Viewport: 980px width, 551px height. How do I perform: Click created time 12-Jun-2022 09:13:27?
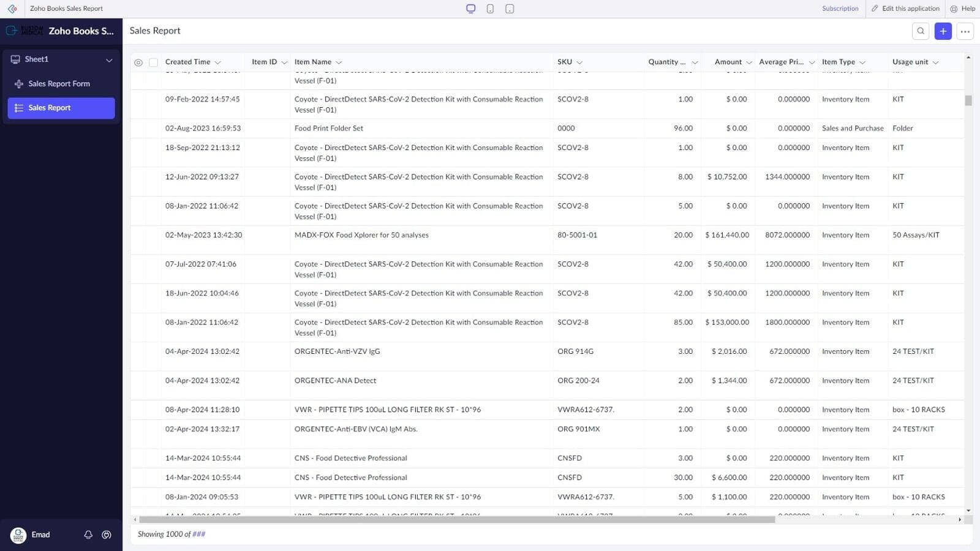pos(202,177)
